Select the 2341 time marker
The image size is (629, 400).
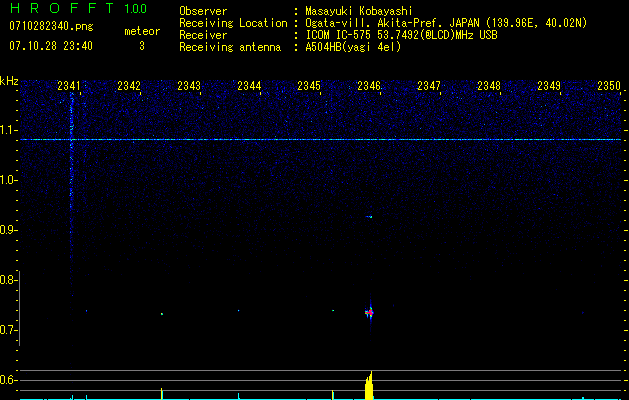pyautogui.click(x=70, y=87)
